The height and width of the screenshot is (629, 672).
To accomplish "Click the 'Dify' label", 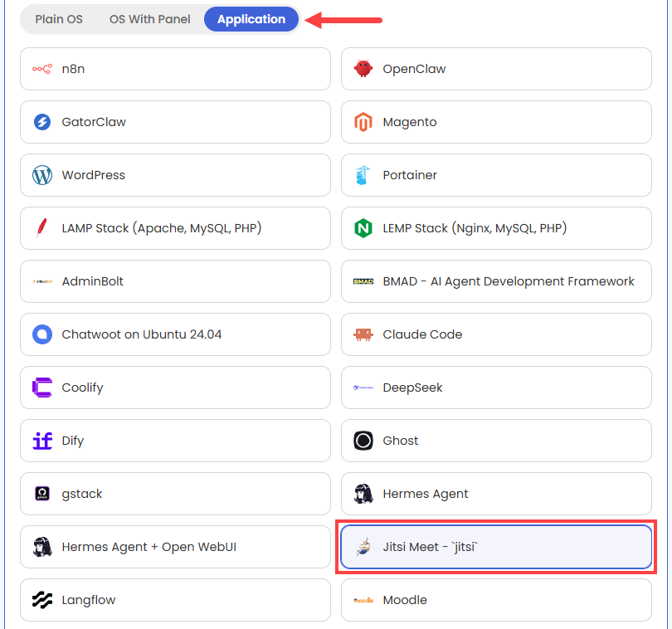I will pos(73,441).
